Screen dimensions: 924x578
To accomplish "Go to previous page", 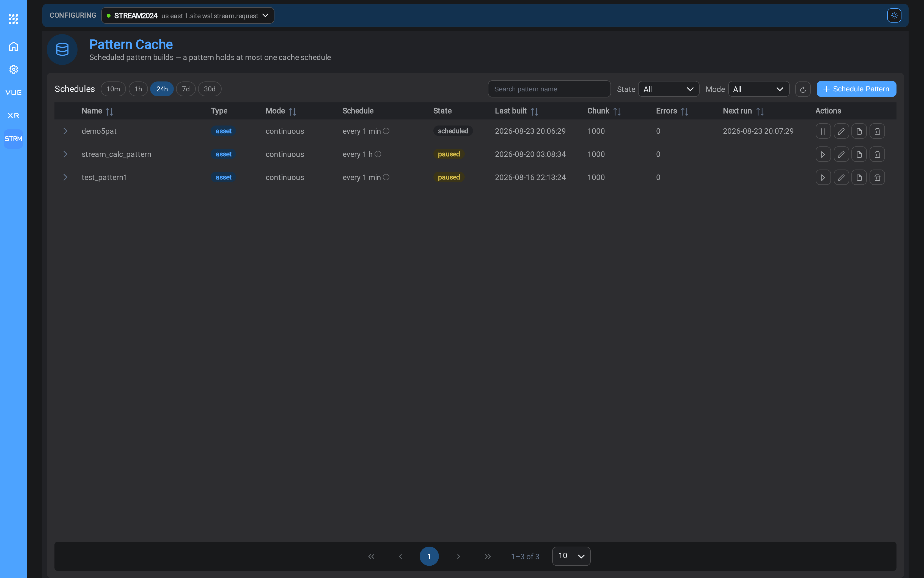I will pyautogui.click(x=400, y=556).
